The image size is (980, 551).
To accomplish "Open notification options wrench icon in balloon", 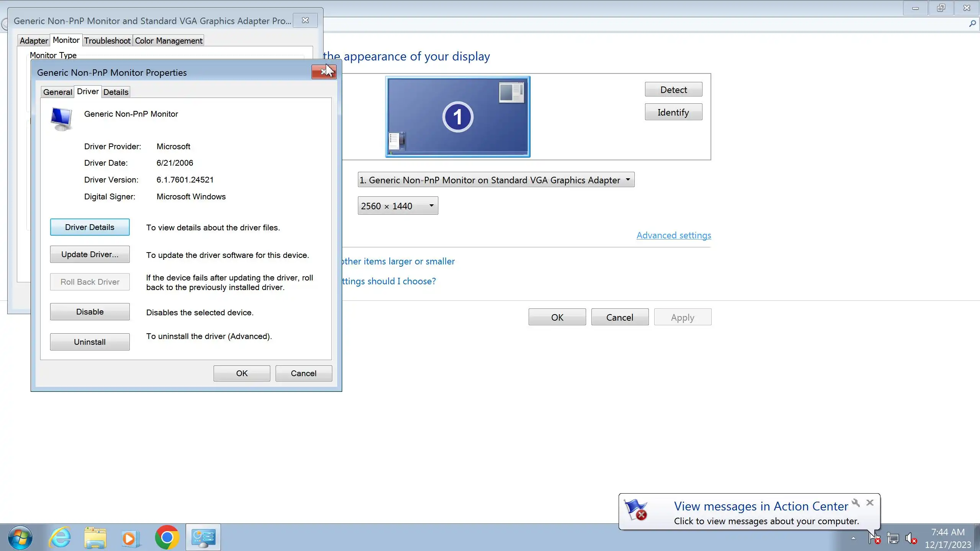I will click(856, 502).
